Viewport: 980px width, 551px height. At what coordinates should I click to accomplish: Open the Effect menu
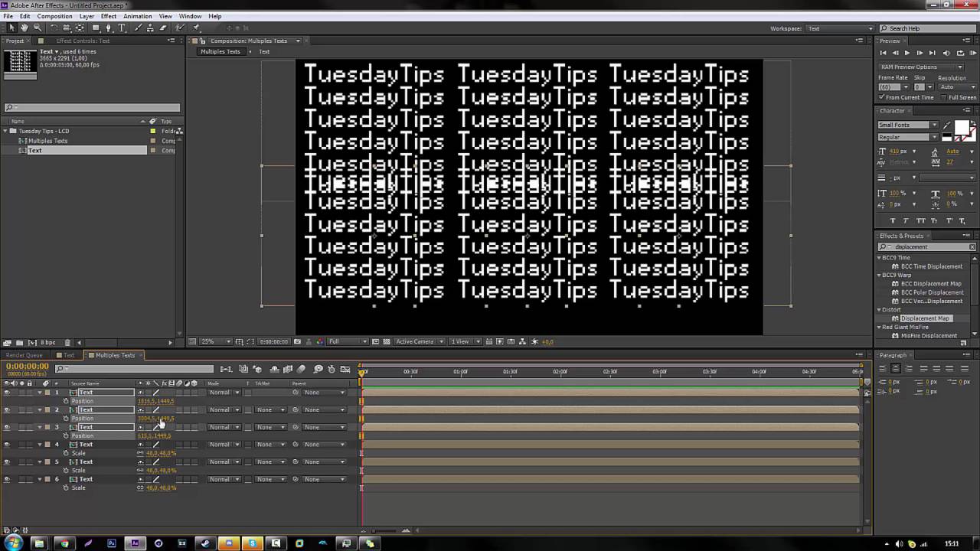pos(109,16)
